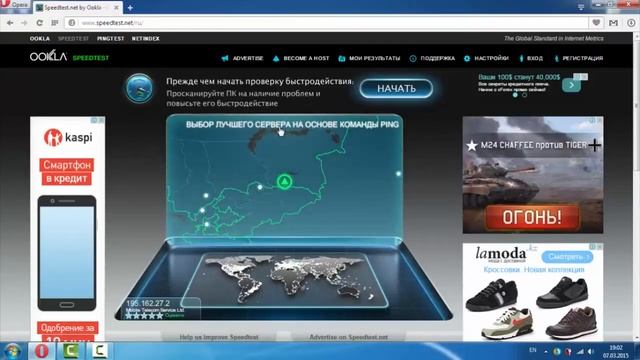Image resolution: width=640 pixels, height=360 pixels.
Task: Open the volume tray icon
Action: click(591, 351)
